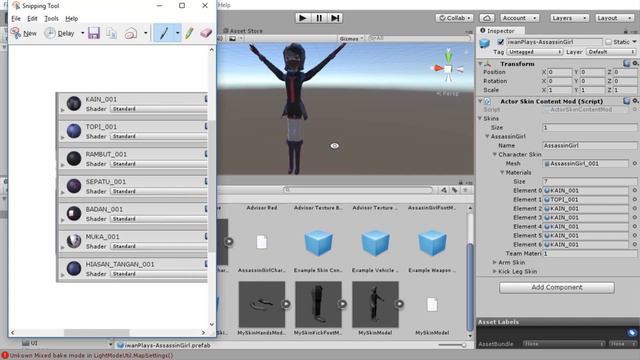Click the error message in status bar

coord(87,356)
